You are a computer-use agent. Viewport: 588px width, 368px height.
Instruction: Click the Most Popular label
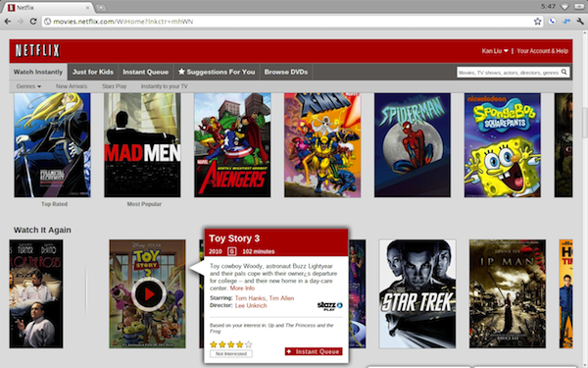pos(144,204)
